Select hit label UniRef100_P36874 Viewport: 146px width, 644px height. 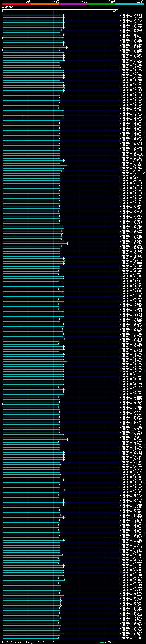coord(131,186)
